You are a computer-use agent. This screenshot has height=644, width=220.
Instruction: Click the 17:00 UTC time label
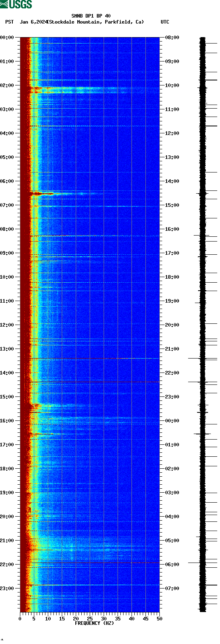click(x=172, y=253)
